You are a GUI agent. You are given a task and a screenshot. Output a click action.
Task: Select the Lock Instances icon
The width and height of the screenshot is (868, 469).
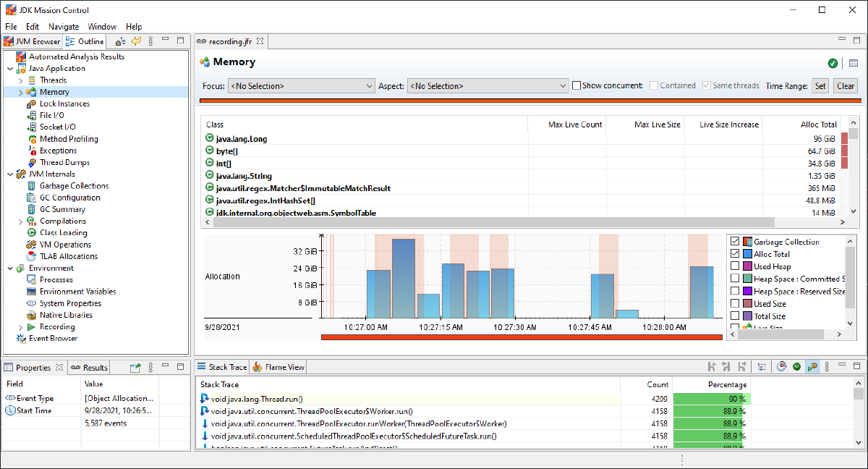[x=32, y=103]
